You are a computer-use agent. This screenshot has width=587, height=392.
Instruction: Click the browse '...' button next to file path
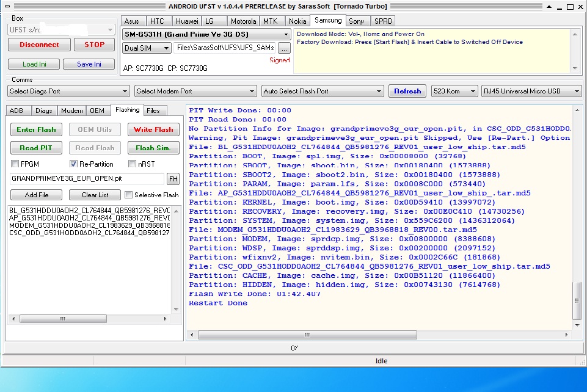[x=284, y=48]
